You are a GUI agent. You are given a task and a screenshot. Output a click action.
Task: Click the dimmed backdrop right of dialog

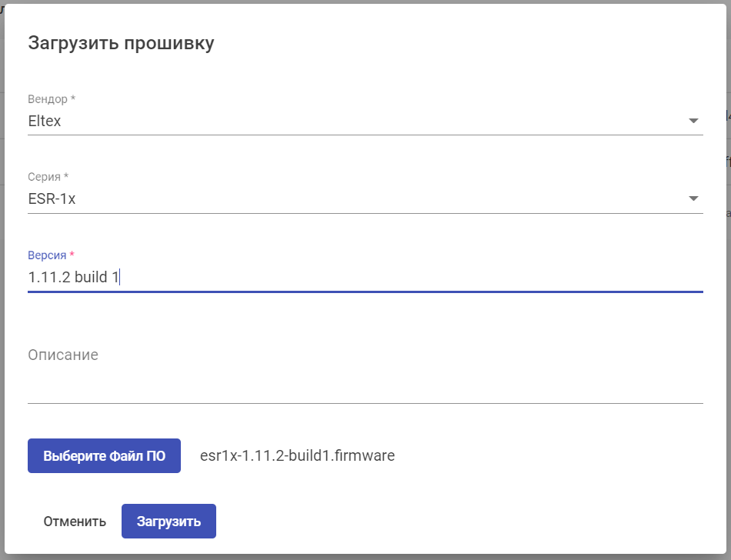click(x=728, y=308)
